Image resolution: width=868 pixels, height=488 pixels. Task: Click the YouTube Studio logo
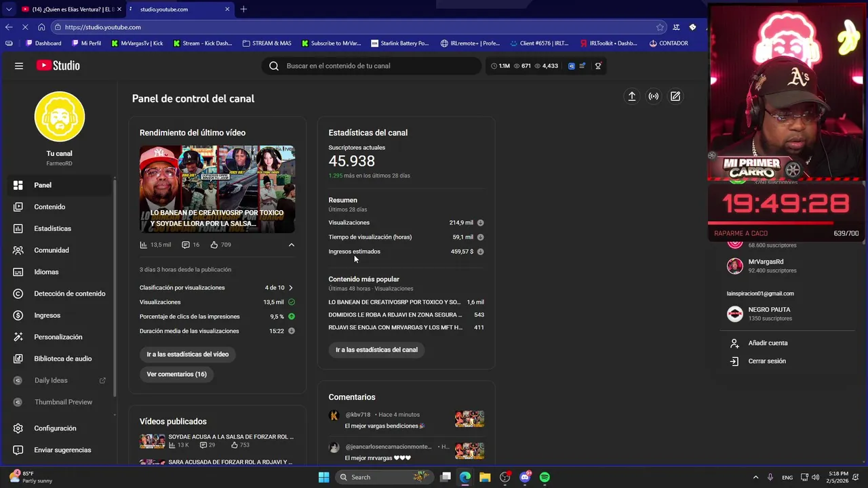tap(58, 66)
